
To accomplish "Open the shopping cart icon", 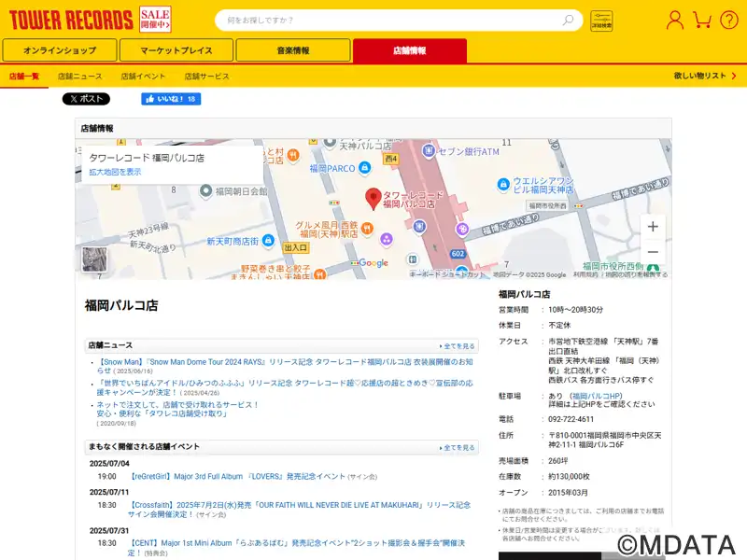I will (x=702, y=20).
